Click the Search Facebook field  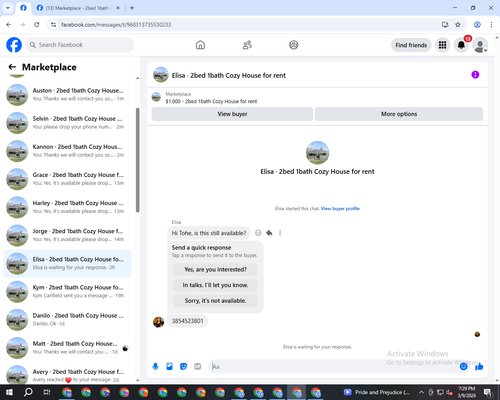80,45
